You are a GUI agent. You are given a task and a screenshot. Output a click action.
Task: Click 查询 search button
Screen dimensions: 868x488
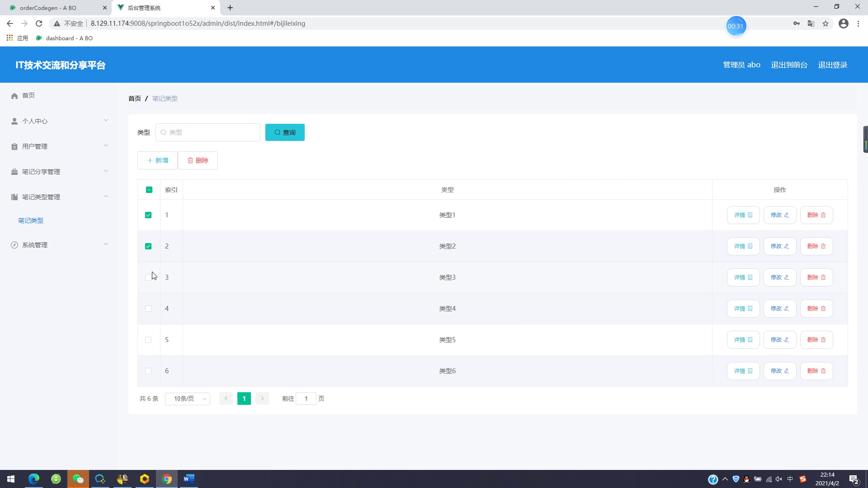285,132
